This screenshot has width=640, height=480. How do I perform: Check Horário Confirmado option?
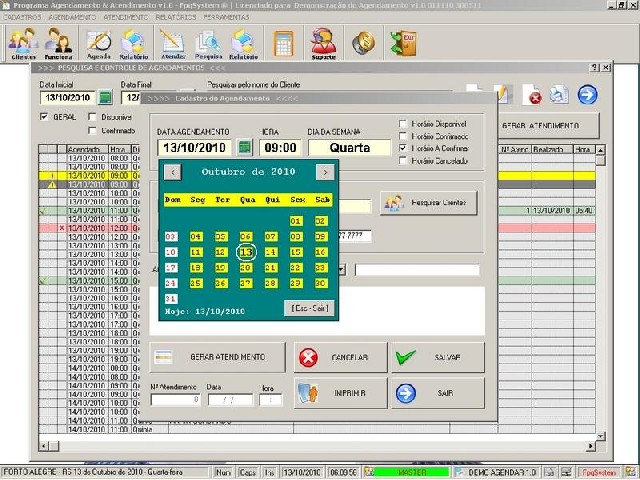(x=403, y=136)
